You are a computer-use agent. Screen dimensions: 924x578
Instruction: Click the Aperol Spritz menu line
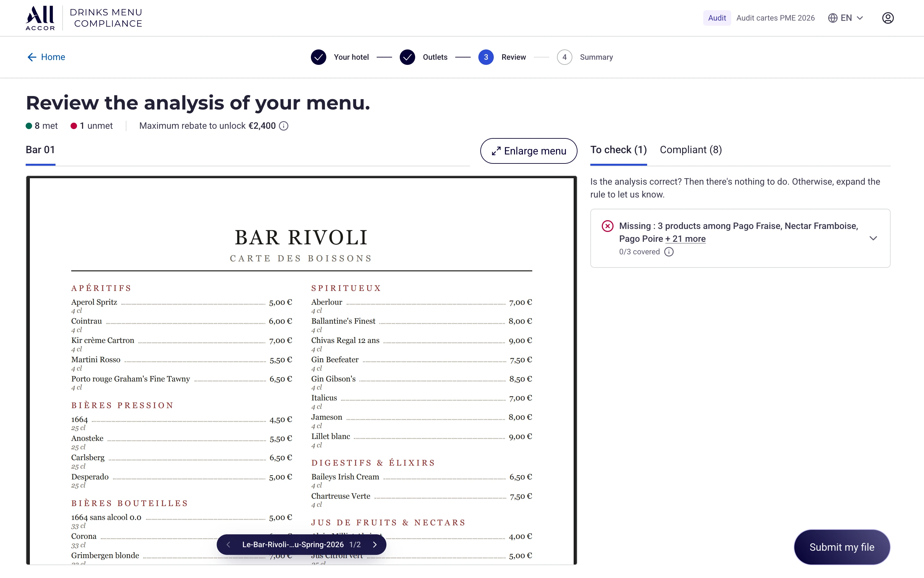(x=181, y=302)
